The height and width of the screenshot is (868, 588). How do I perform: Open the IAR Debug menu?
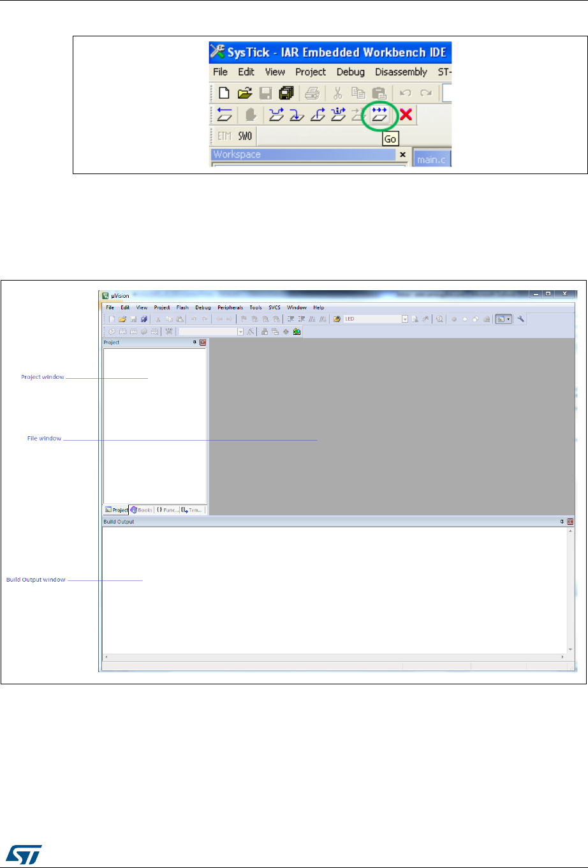tap(351, 72)
